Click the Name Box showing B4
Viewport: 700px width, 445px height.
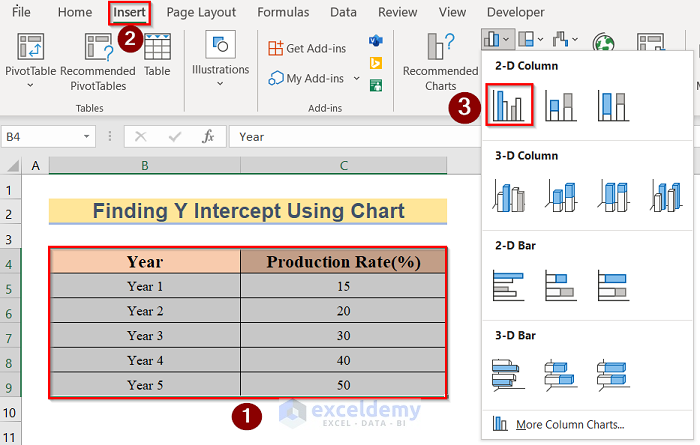(x=42, y=137)
